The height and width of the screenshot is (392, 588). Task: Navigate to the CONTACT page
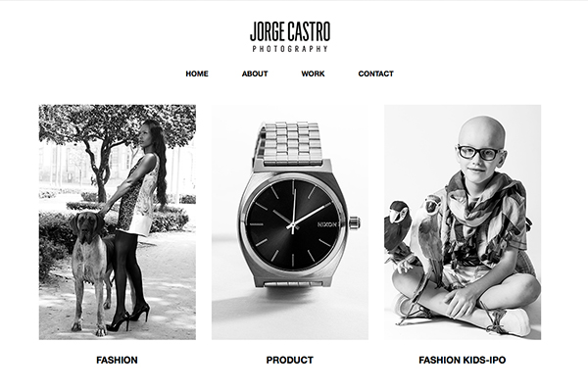[375, 73]
